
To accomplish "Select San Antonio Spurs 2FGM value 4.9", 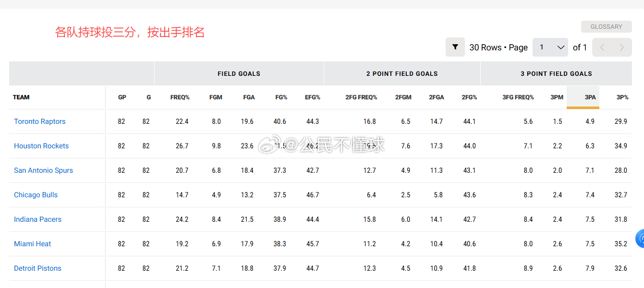I will 405,170.
